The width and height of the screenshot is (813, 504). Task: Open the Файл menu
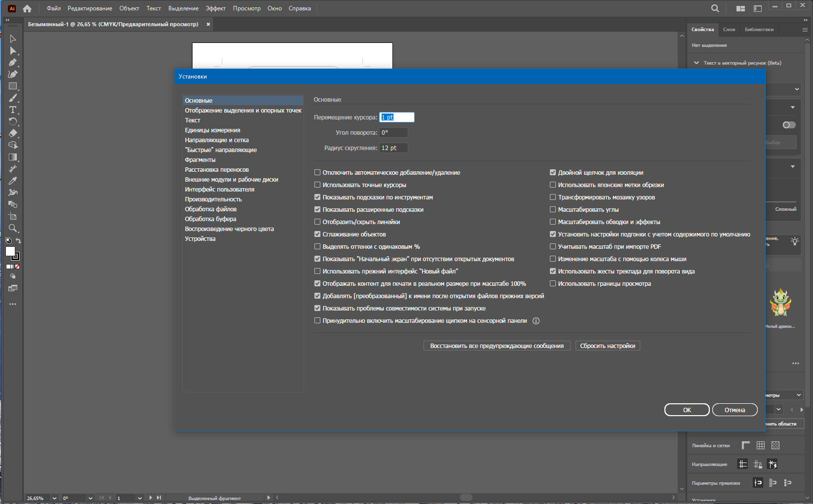pyautogui.click(x=54, y=8)
